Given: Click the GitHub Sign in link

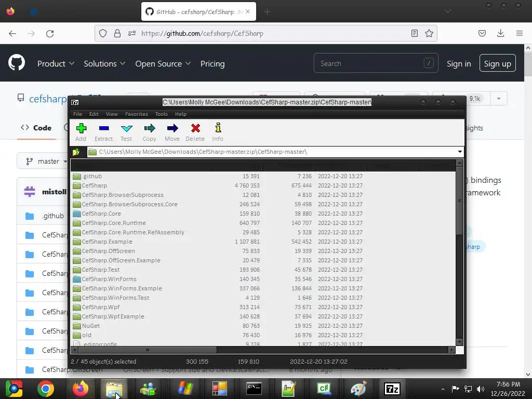Looking at the screenshot, I should 459,63.
